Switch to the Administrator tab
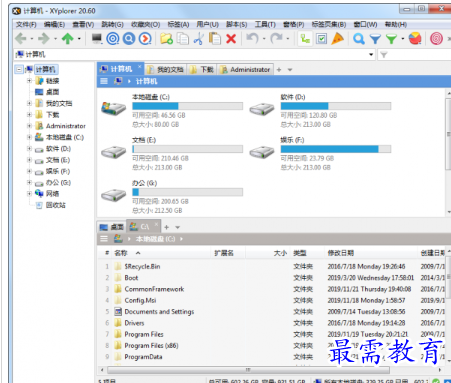The height and width of the screenshot is (383, 451). point(245,69)
